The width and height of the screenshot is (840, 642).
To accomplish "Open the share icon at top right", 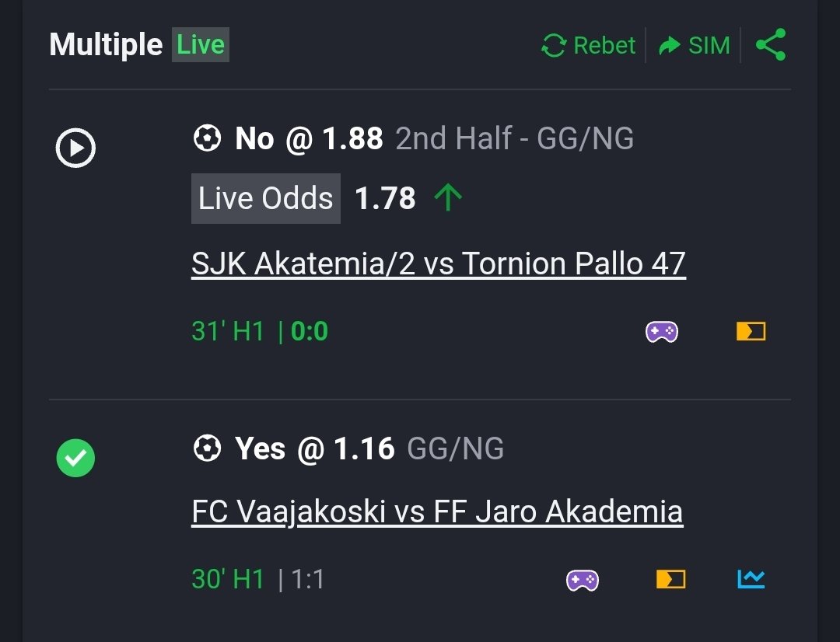I will click(x=771, y=44).
